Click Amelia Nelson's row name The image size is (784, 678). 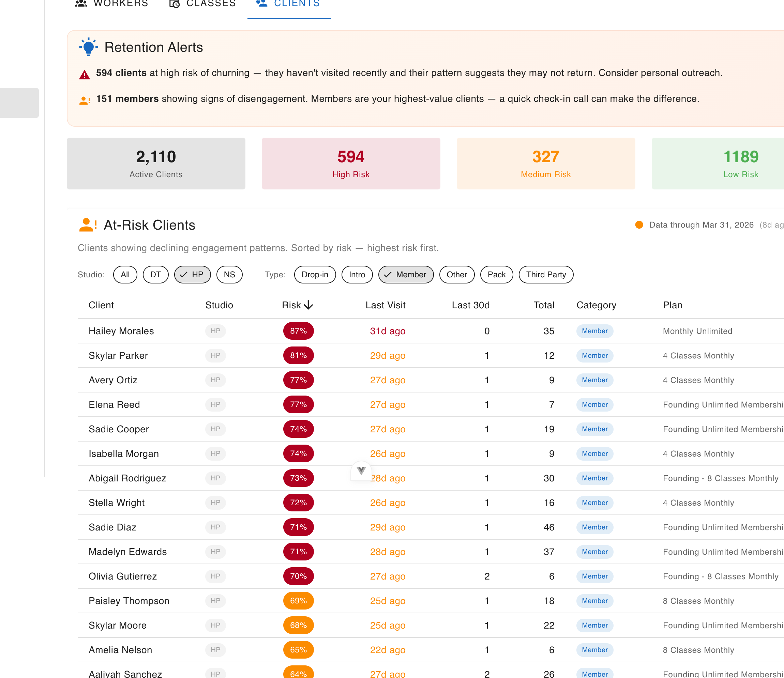coord(120,650)
